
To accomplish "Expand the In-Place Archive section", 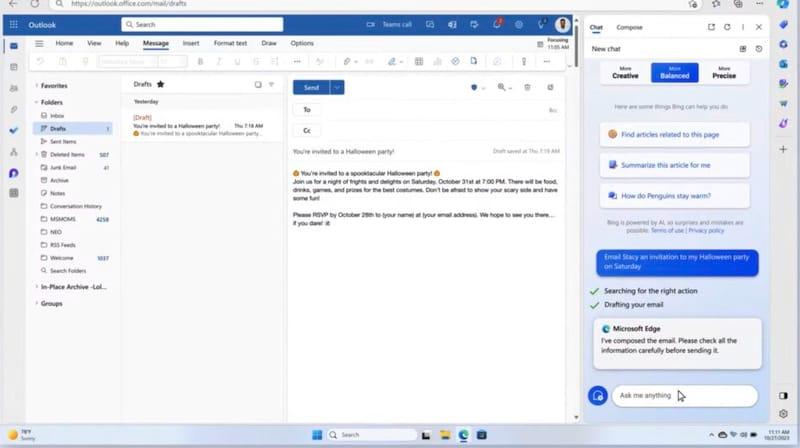I will tap(37, 287).
